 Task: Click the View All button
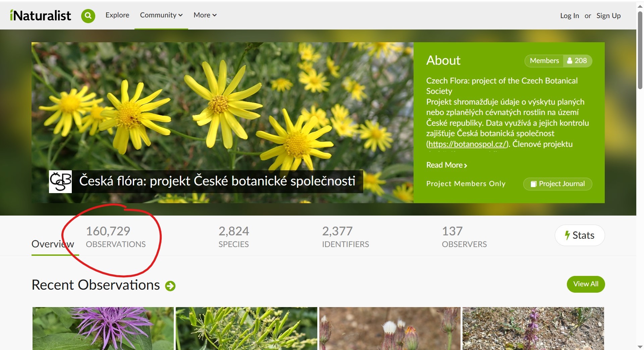click(586, 284)
